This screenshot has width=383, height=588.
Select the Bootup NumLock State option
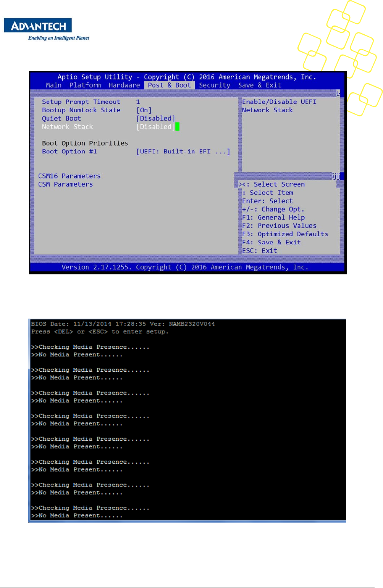(x=81, y=110)
